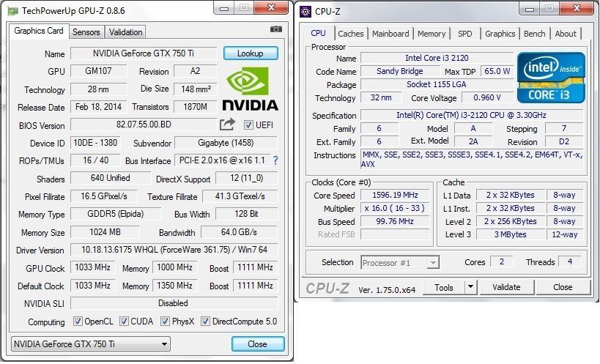Click the Release Date value Feb 18, 2014
The height and width of the screenshot is (364, 600).
(x=98, y=107)
